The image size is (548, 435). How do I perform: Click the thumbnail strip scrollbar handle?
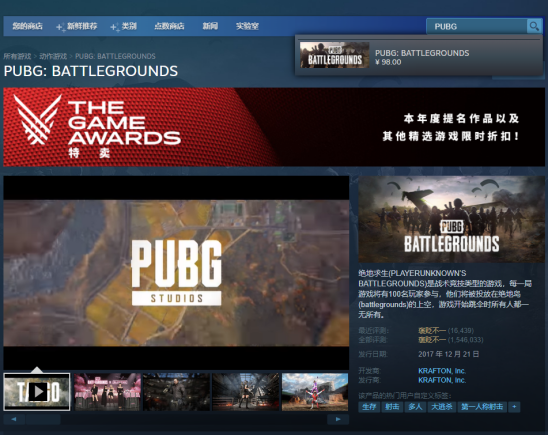43,419
